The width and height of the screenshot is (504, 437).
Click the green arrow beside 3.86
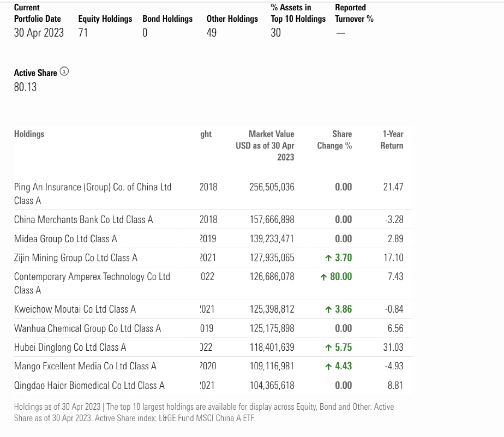pos(328,310)
